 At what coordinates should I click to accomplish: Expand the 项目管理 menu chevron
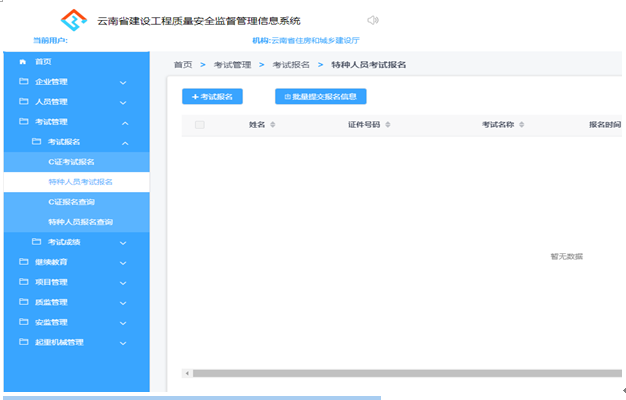click(124, 282)
